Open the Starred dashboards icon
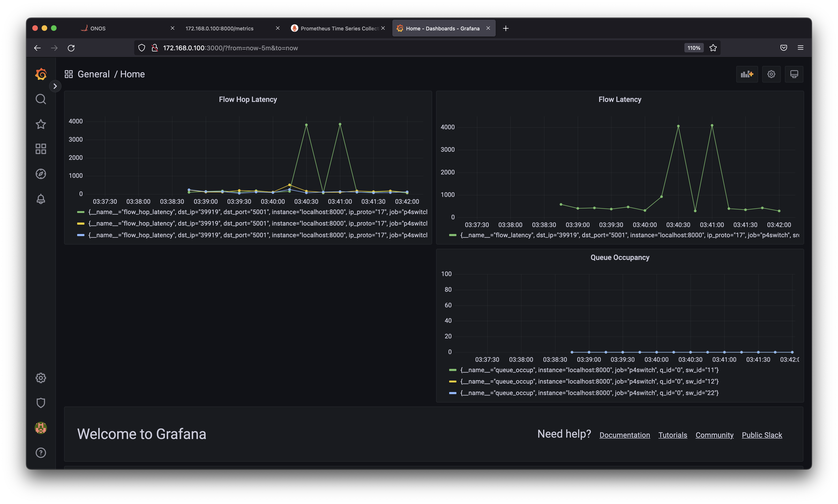 pos(41,124)
